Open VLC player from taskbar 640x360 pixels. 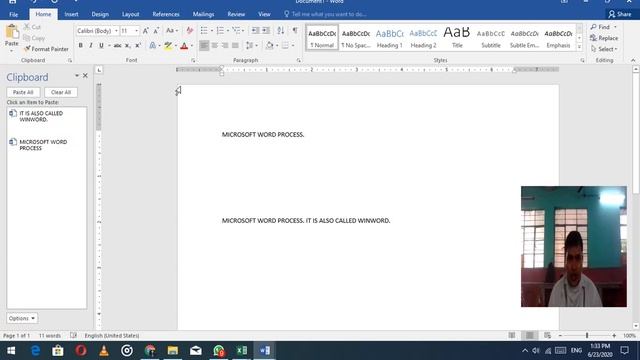[104, 351]
